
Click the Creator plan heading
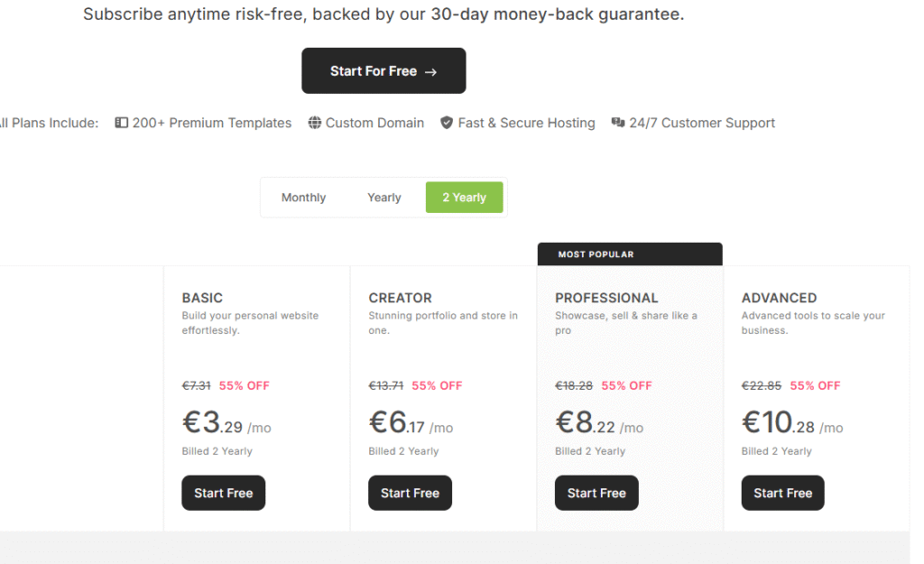(400, 298)
